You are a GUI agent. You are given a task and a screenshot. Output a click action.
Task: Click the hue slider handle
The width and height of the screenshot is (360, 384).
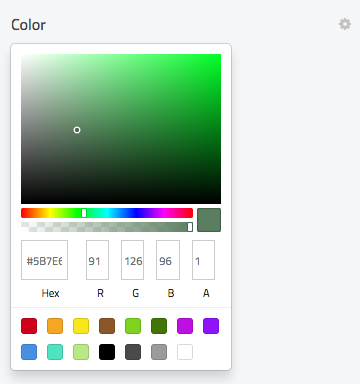[x=84, y=213]
